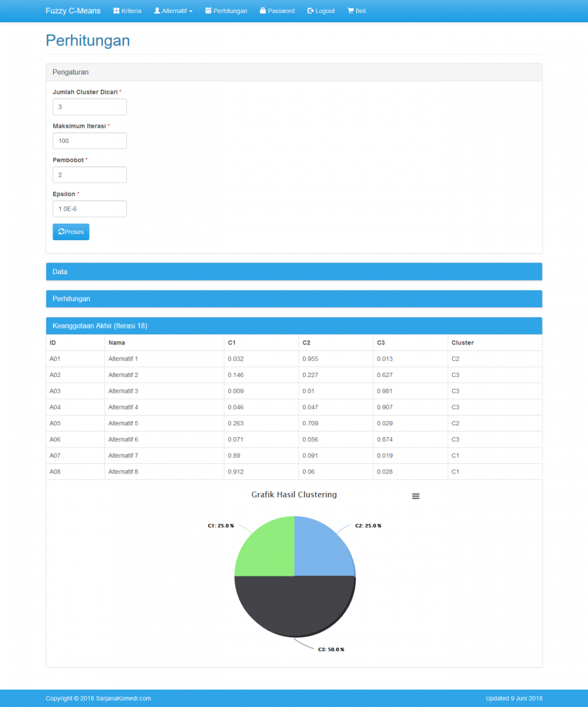Viewport: 588px width, 707px height.
Task: Click the Beli shopping cart icon
Action: tap(351, 11)
